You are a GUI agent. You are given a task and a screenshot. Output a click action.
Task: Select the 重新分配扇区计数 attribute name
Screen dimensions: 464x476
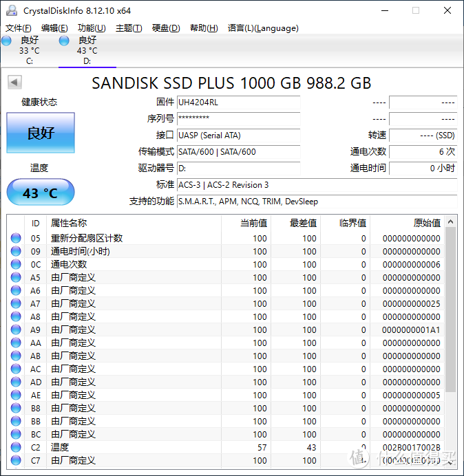(87, 238)
